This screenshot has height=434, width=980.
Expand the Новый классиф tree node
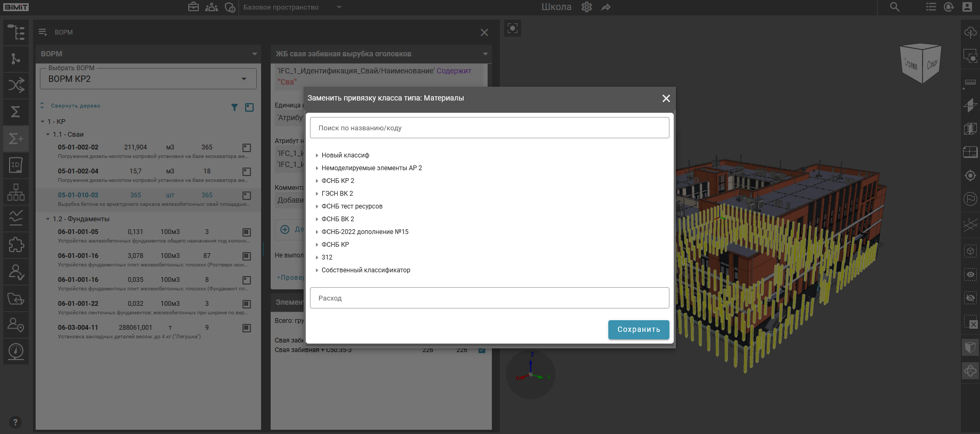[x=317, y=155]
